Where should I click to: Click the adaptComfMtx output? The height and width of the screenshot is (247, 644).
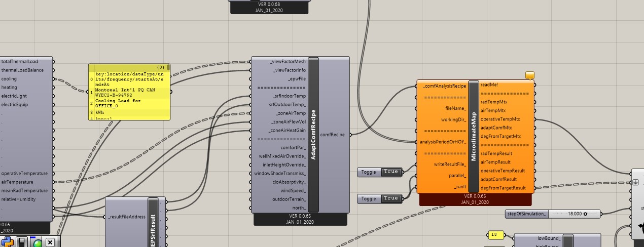click(496, 128)
